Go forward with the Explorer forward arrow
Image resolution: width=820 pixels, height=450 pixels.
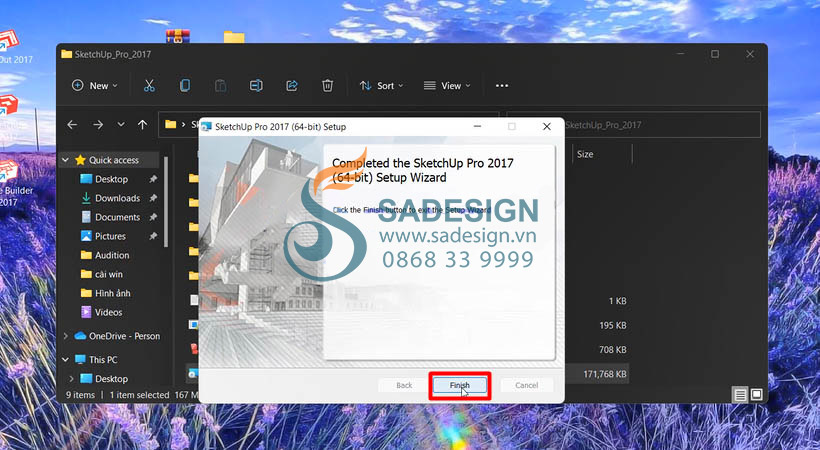point(98,125)
